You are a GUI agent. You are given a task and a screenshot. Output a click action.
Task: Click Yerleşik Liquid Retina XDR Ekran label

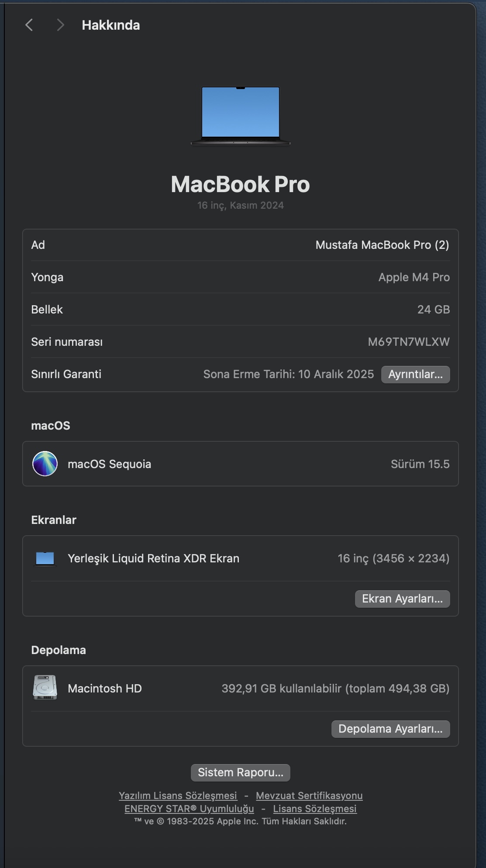pyautogui.click(x=153, y=558)
